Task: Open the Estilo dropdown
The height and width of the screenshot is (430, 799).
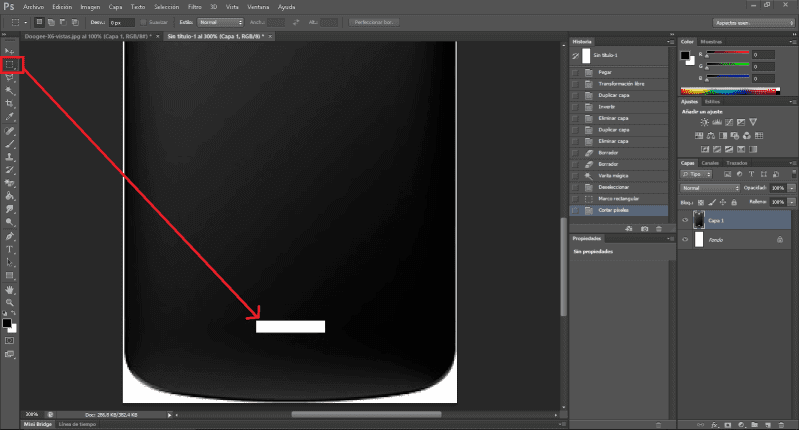Action: click(x=221, y=22)
